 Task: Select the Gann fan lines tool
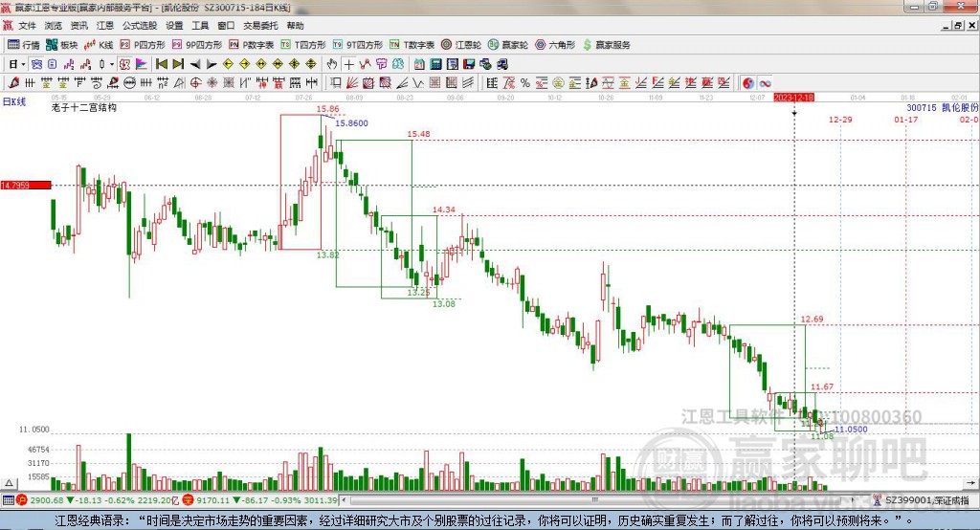pyautogui.click(x=352, y=82)
